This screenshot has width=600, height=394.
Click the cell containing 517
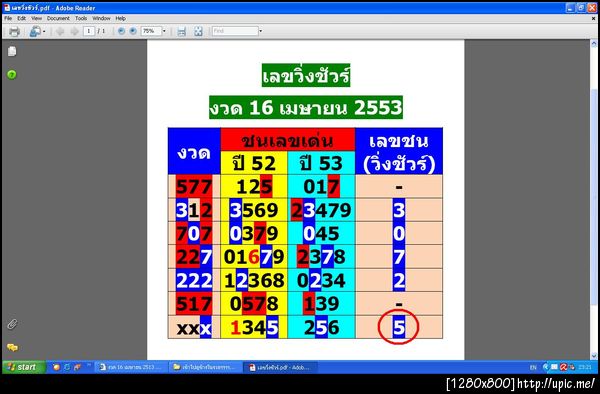(194, 304)
